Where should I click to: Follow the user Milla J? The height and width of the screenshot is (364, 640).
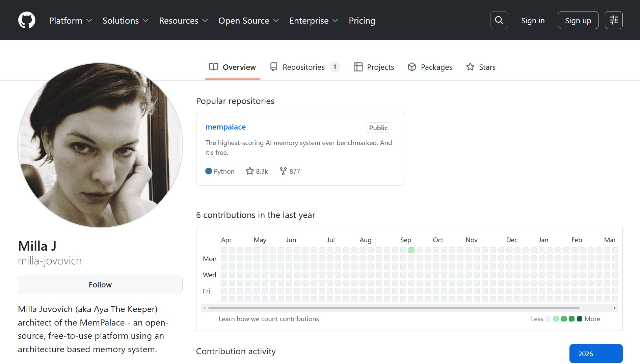(x=100, y=284)
